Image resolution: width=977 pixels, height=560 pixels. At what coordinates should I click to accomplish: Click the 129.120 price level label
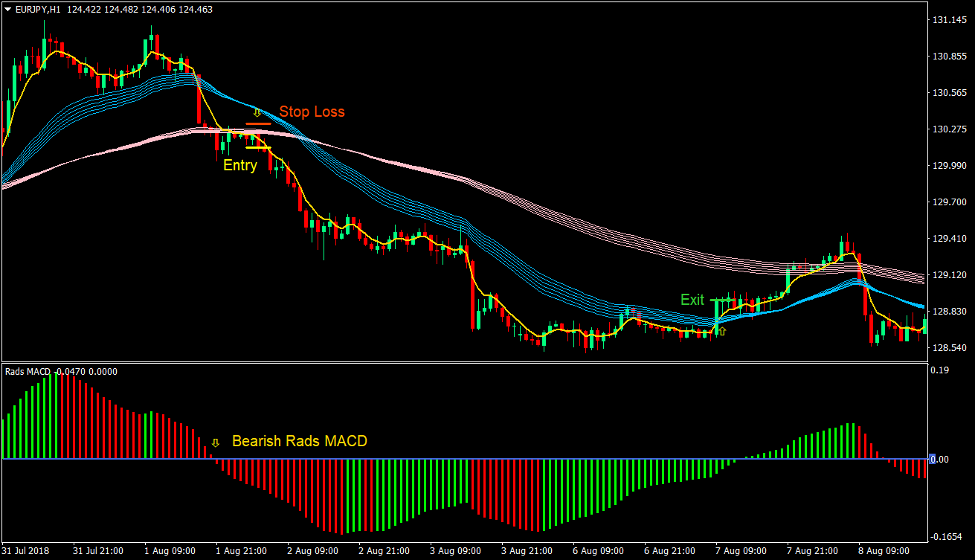tap(949, 275)
